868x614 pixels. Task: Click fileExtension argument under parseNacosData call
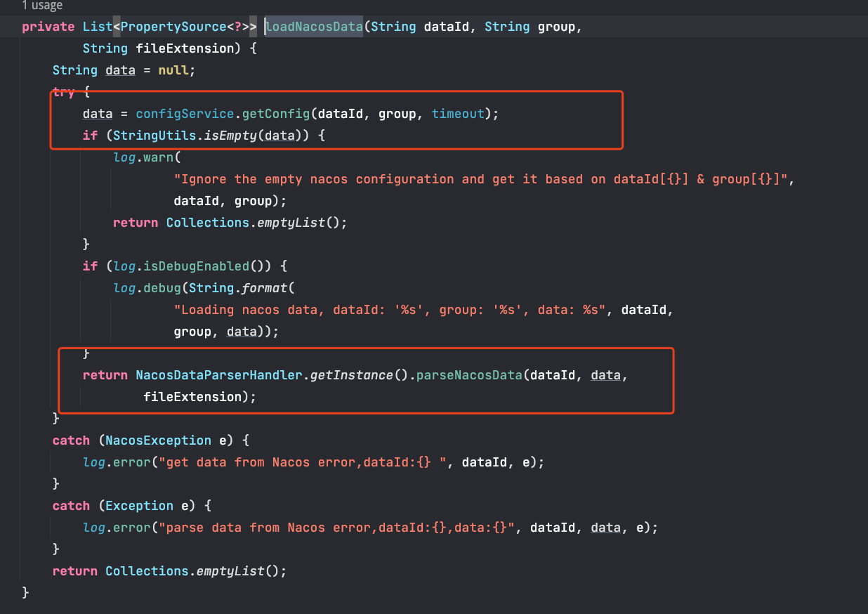coord(192,397)
